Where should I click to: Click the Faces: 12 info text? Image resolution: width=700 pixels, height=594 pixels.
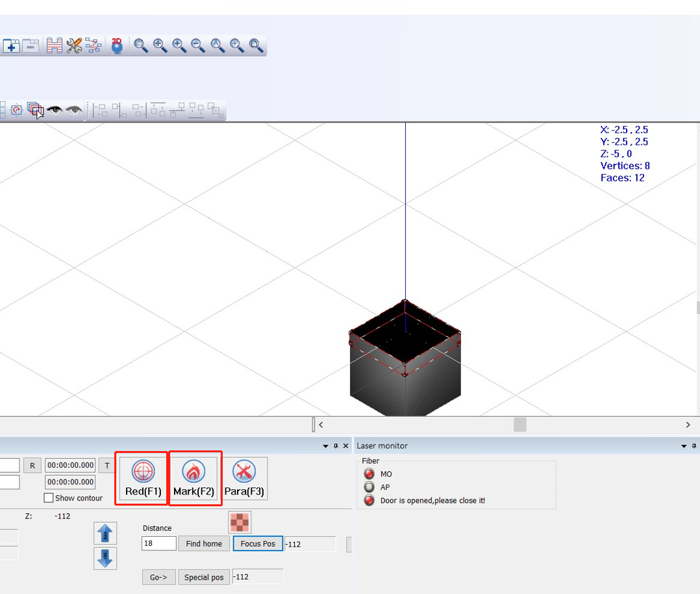622,178
